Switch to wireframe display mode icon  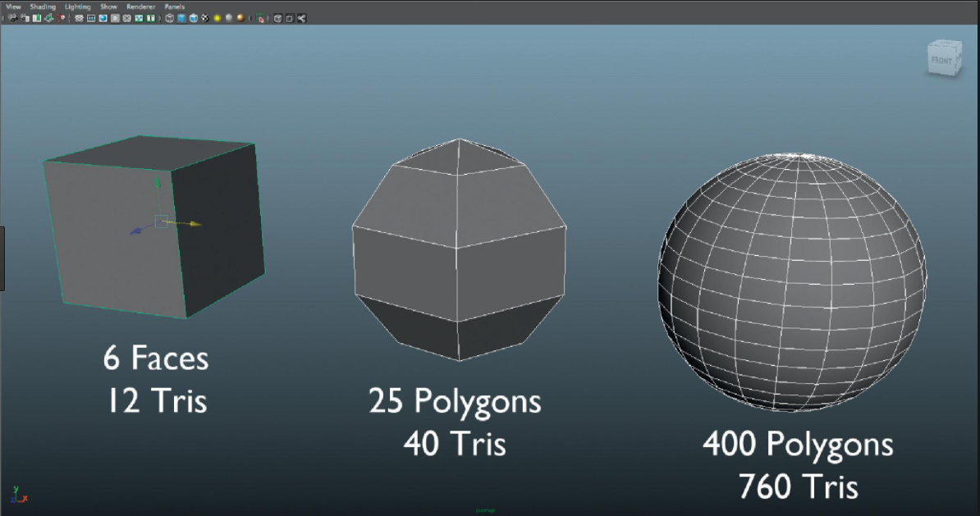(169, 17)
